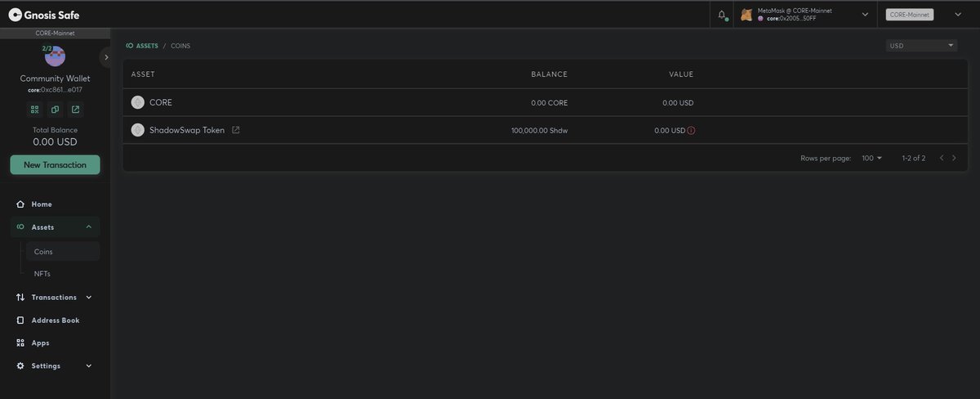
Task: Click the Settings gear icon
Action: (20, 366)
